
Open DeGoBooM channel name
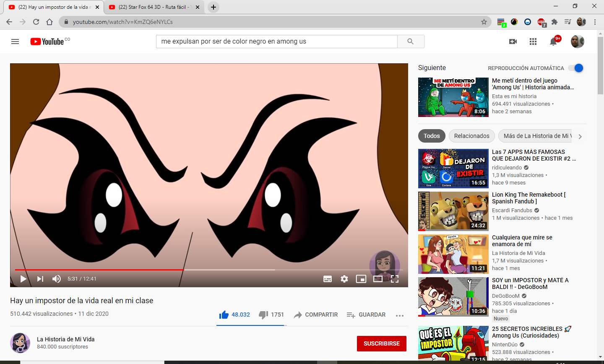pos(506,296)
